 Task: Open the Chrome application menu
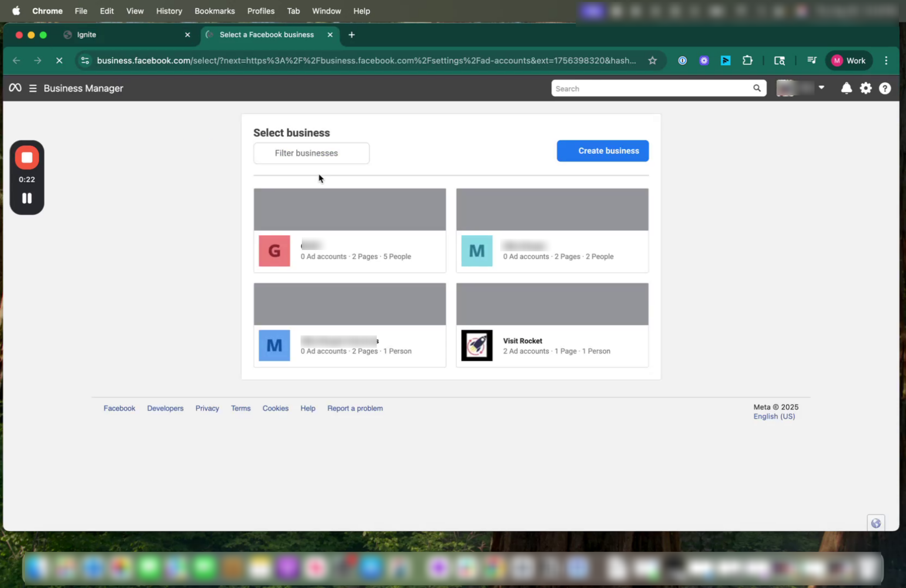point(47,11)
